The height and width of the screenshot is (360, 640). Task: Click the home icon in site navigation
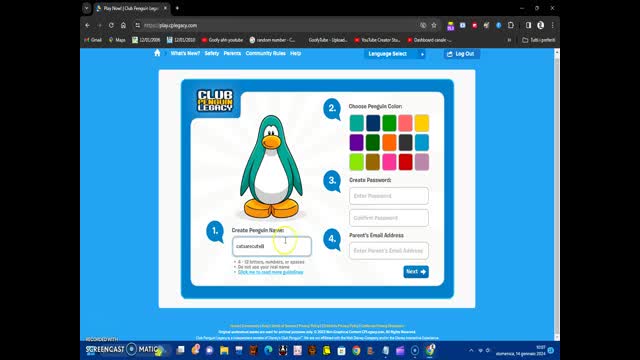157,53
